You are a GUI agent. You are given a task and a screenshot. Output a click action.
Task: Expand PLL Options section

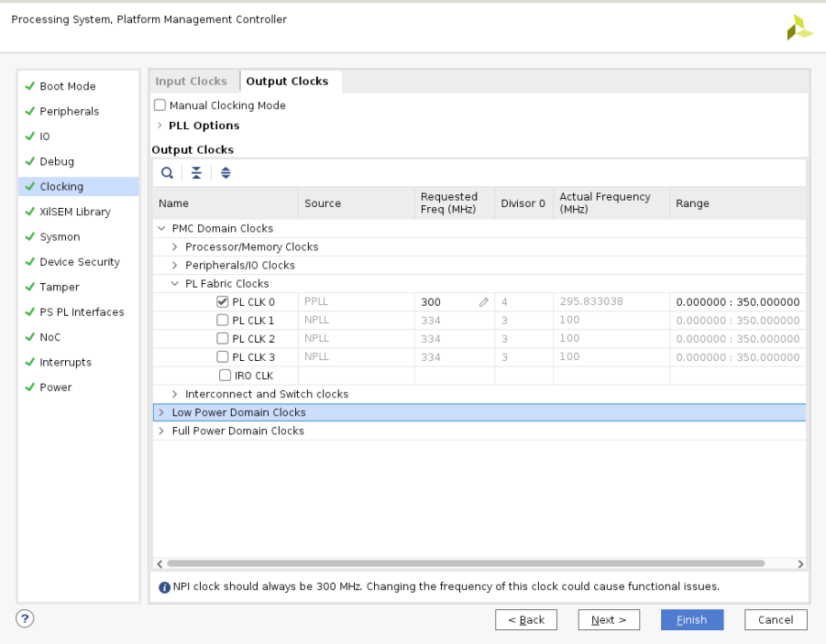click(160, 126)
